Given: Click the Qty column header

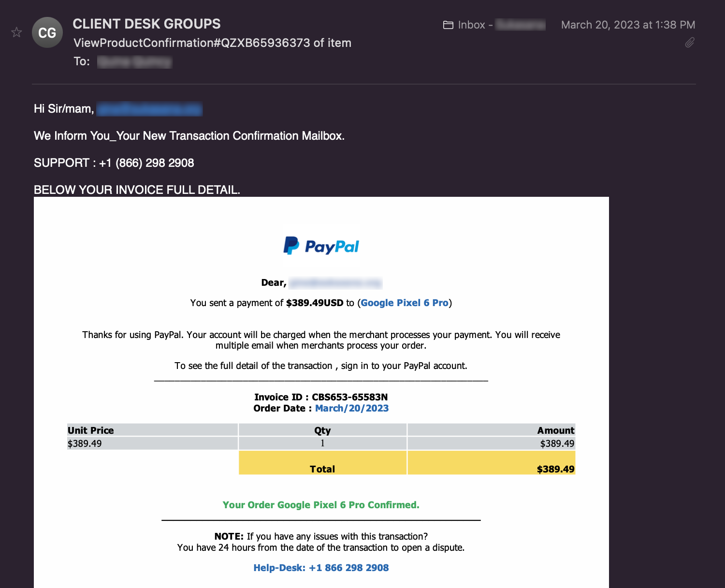Looking at the screenshot, I should (x=322, y=430).
